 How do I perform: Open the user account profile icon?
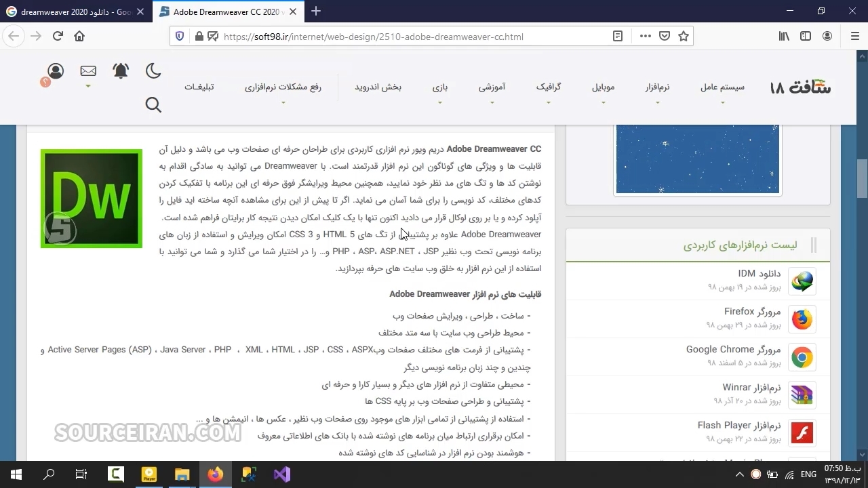(56, 70)
